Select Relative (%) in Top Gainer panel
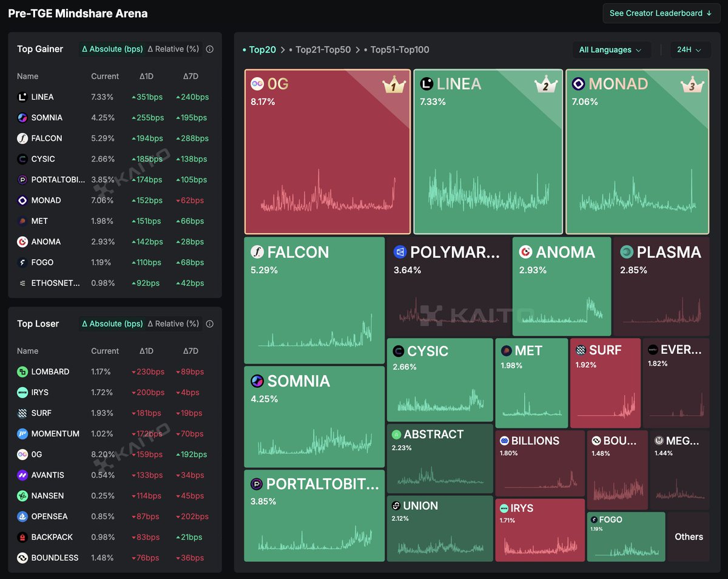728x579 pixels. [x=174, y=49]
